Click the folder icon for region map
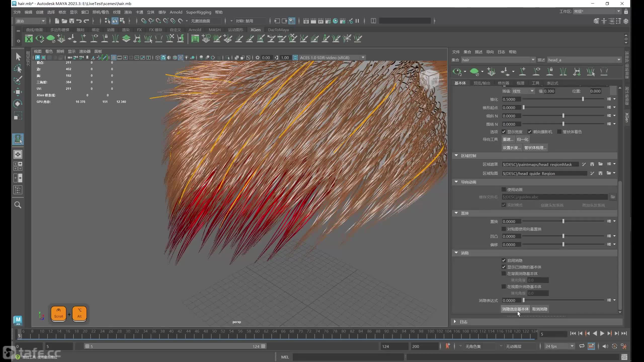 [609, 173]
